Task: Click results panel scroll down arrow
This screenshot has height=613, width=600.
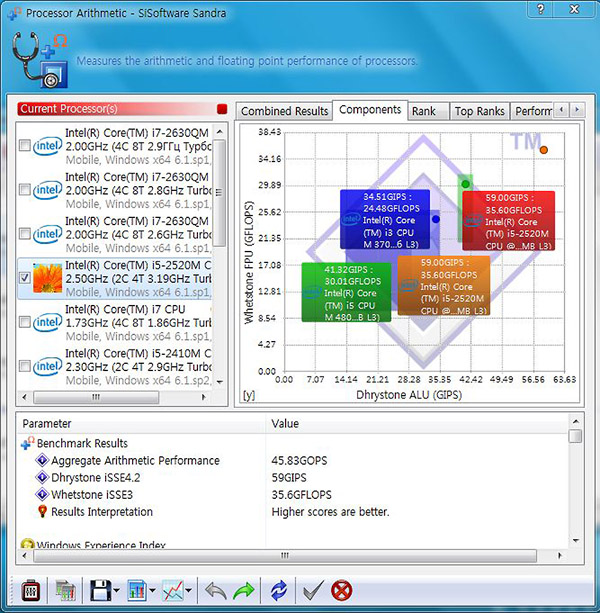Action: click(575, 541)
